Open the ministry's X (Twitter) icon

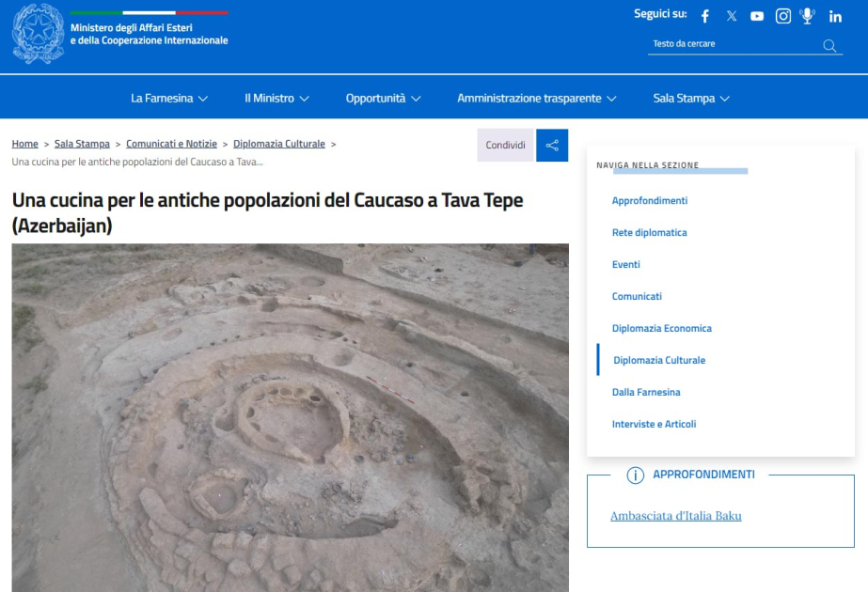click(x=732, y=16)
